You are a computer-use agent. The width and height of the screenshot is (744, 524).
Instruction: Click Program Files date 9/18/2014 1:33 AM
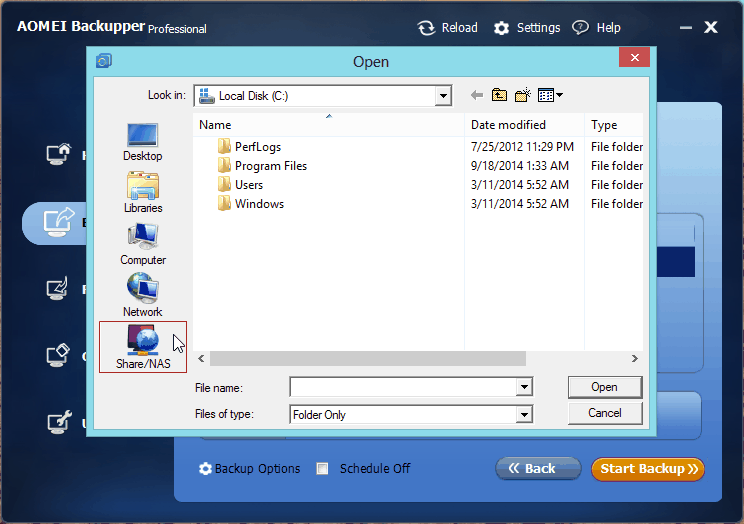(520, 166)
